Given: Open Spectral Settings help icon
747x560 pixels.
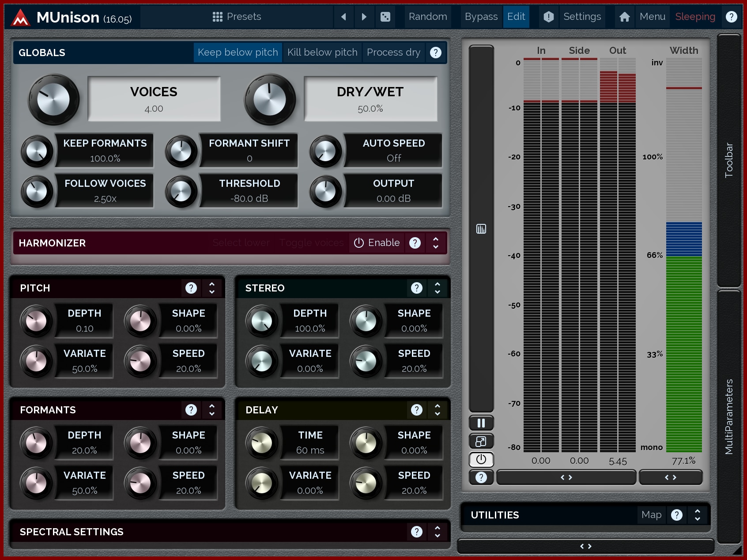Looking at the screenshot, I should pyautogui.click(x=416, y=532).
